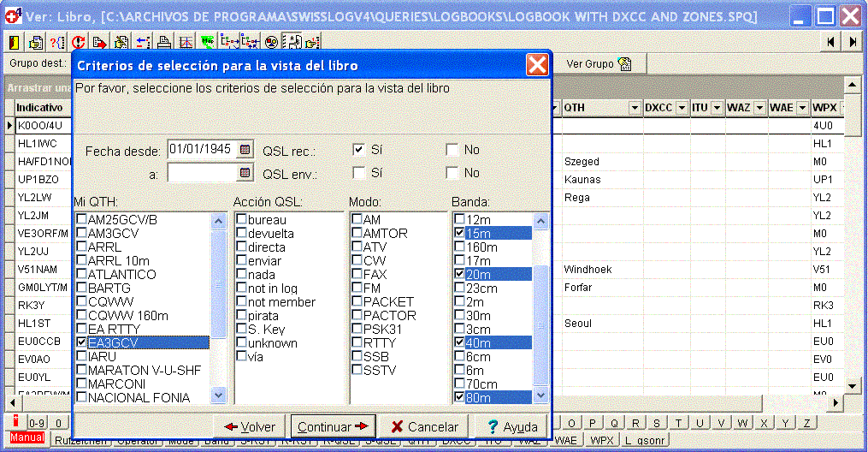The width and height of the screenshot is (868, 452).
Task: Open the QTH column filter dropdown
Action: (635, 108)
